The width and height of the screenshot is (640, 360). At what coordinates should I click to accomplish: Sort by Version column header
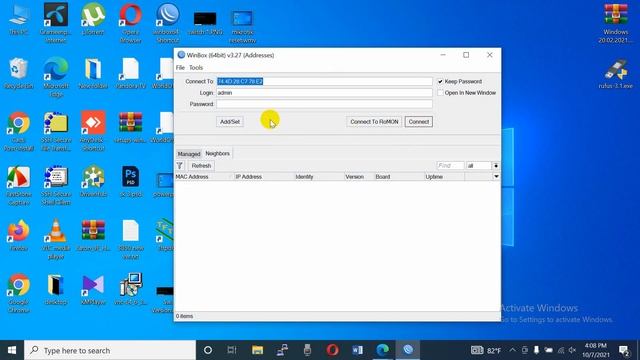click(x=359, y=177)
